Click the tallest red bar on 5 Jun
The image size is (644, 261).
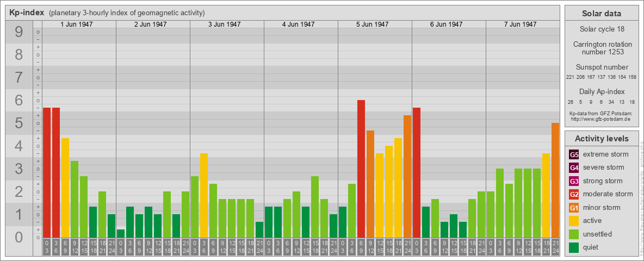(x=361, y=169)
